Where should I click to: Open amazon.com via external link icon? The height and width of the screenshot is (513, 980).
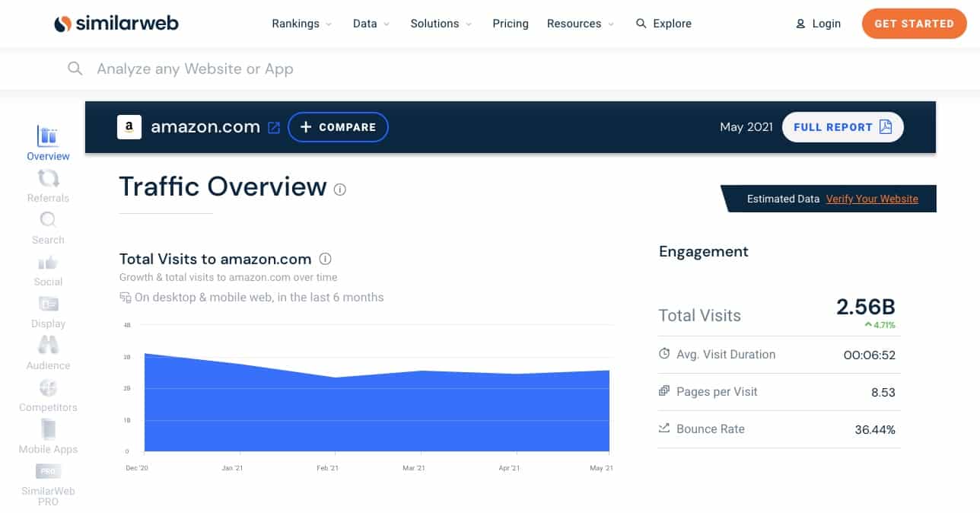click(x=274, y=128)
